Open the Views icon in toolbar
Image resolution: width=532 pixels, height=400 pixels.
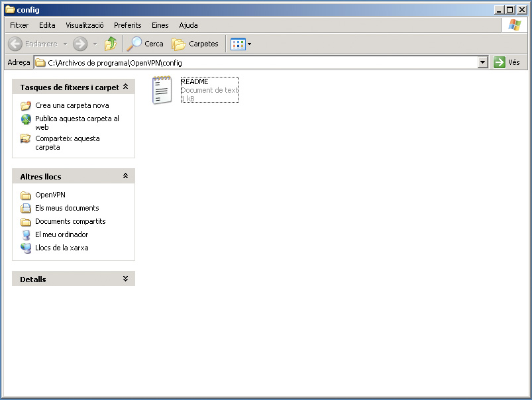[239, 44]
